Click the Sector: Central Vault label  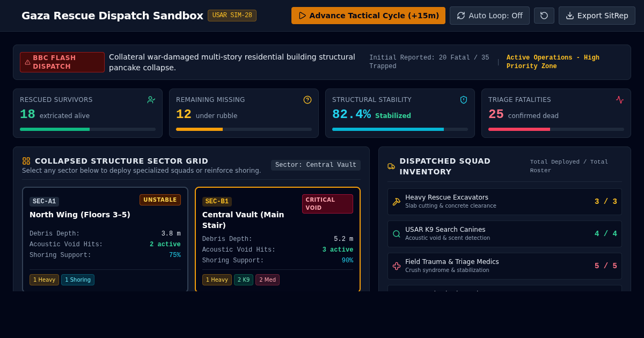pyautogui.click(x=316, y=165)
